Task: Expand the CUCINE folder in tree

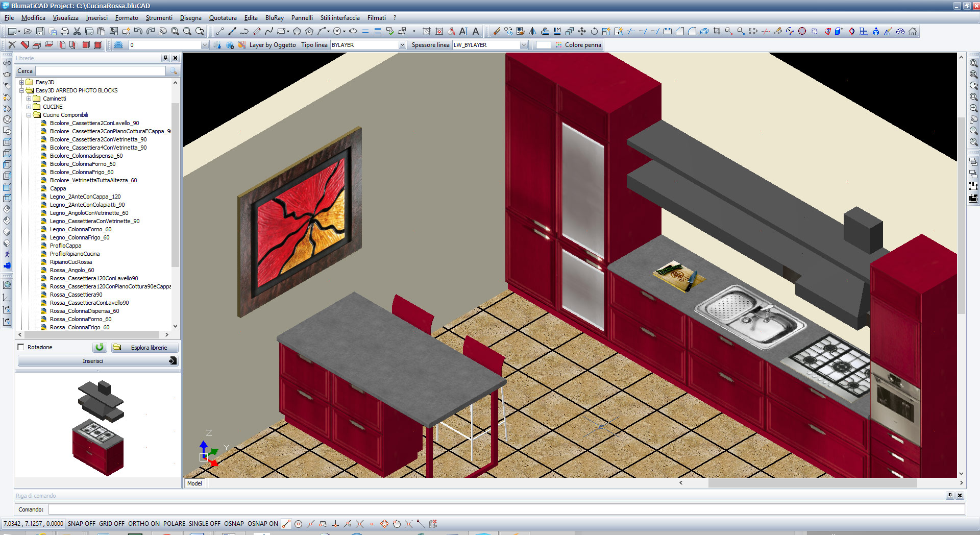Action: point(29,107)
